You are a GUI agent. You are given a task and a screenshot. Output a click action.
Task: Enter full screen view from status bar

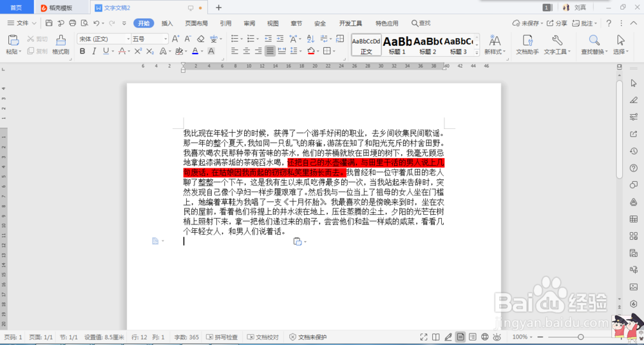(x=424, y=337)
